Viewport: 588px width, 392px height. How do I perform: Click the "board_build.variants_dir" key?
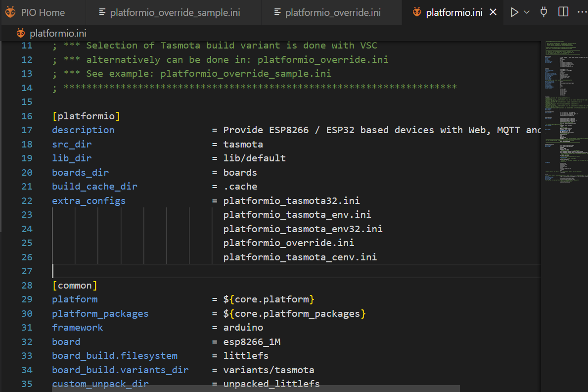(x=120, y=370)
